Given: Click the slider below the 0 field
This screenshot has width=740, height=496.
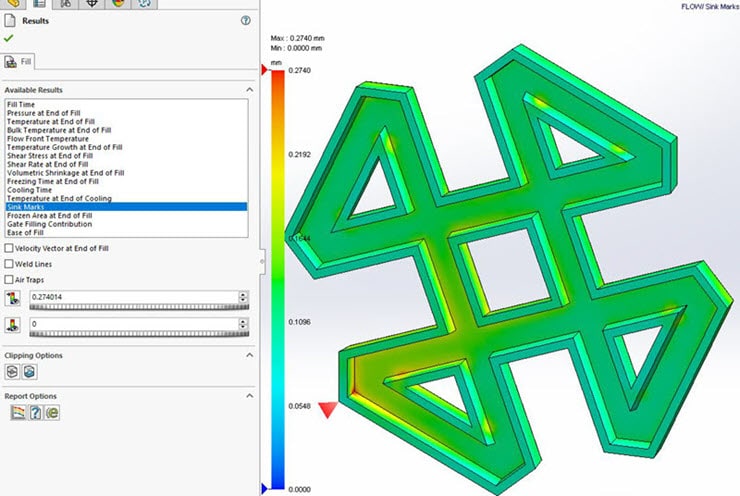Looking at the screenshot, I should click(139, 334).
